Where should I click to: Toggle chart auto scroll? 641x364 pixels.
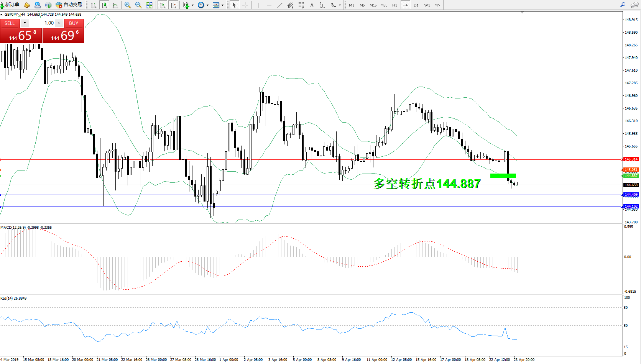click(x=163, y=5)
